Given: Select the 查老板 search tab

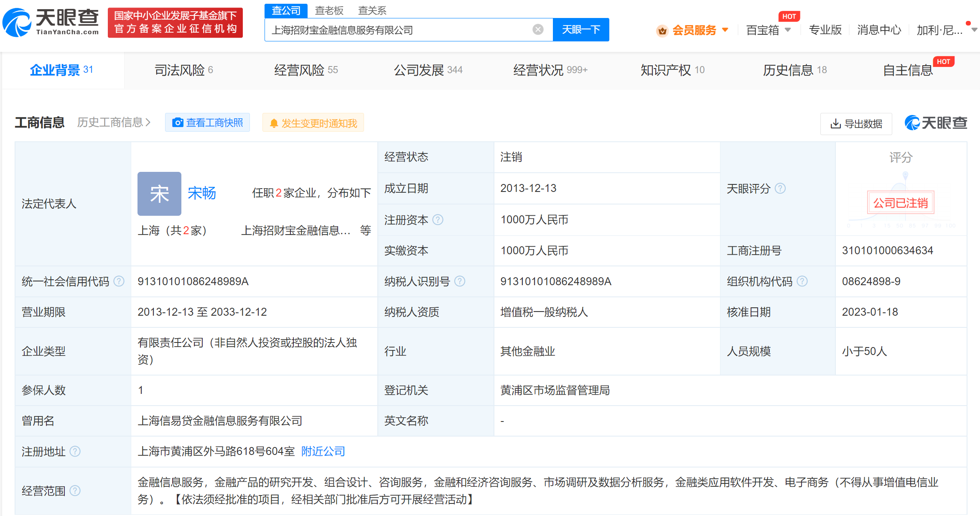Looking at the screenshot, I should tap(329, 10).
